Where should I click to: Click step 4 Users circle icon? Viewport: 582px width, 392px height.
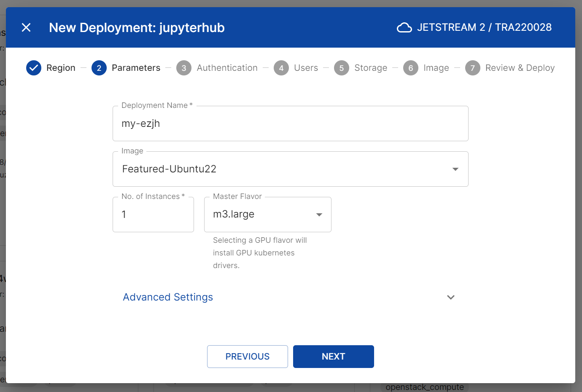point(281,68)
